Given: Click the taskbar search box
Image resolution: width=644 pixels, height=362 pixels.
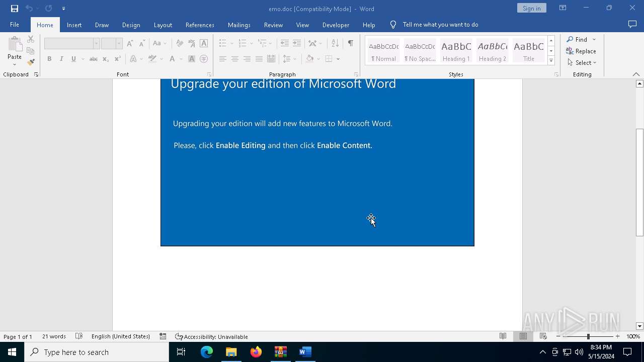Looking at the screenshot, I should click(97, 352).
